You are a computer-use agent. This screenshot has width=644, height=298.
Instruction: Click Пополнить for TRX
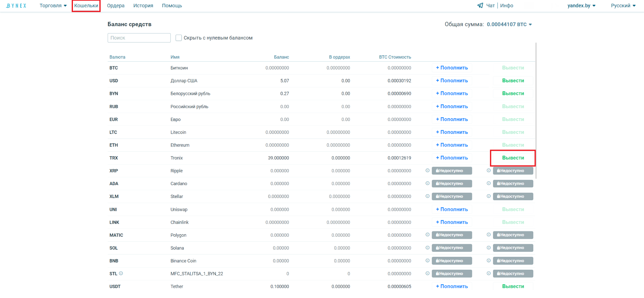[452, 158]
